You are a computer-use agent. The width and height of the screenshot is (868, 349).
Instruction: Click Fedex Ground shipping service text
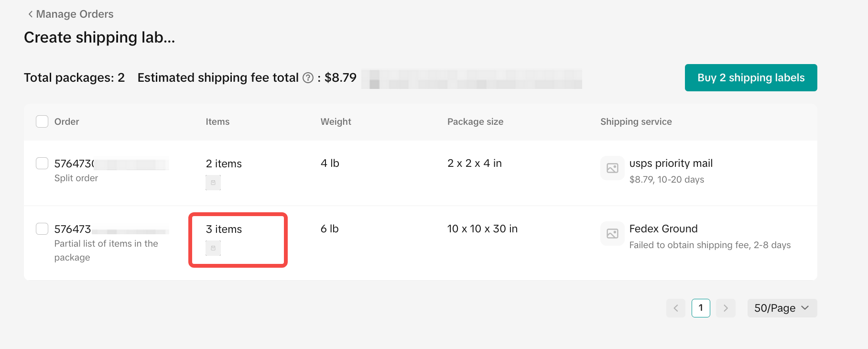663,229
